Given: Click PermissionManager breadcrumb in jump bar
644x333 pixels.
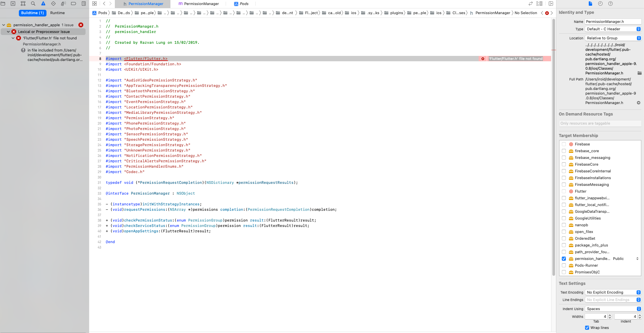Looking at the screenshot, I should 493,13.
